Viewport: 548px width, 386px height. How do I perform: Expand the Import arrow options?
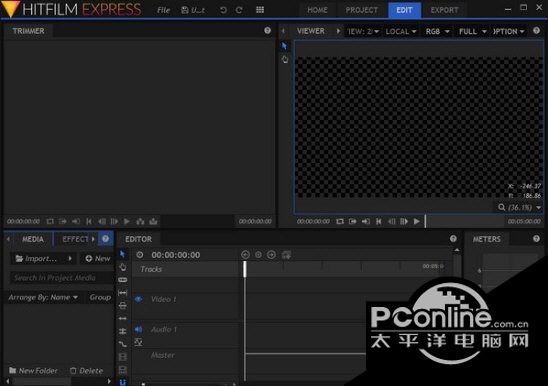coord(70,258)
